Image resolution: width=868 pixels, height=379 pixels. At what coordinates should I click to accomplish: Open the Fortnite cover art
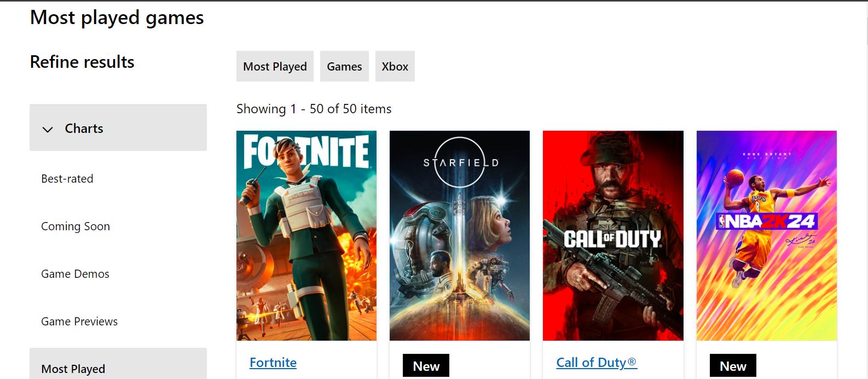(x=306, y=236)
